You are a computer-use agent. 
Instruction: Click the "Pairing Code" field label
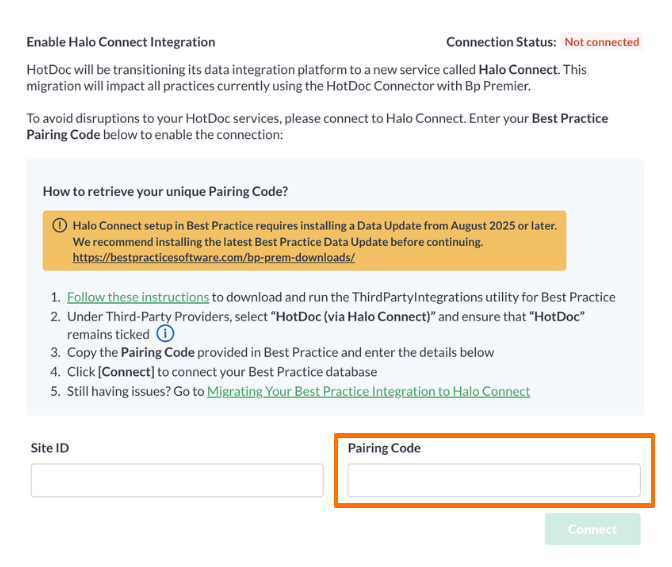(x=384, y=448)
